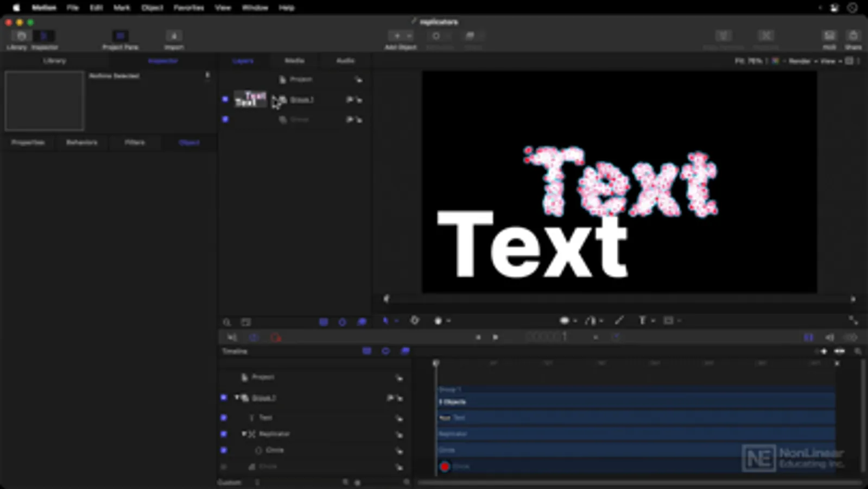
Task: Toggle the Replicator layer checkbox in Timeline
Action: click(x=224, y=434)
